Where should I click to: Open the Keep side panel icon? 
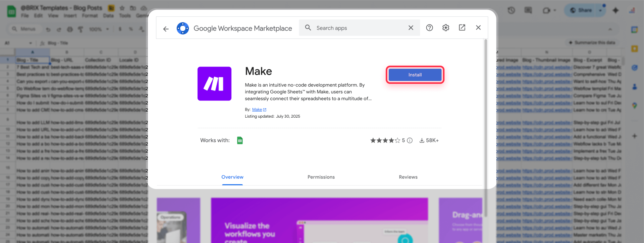pos(634,49)
